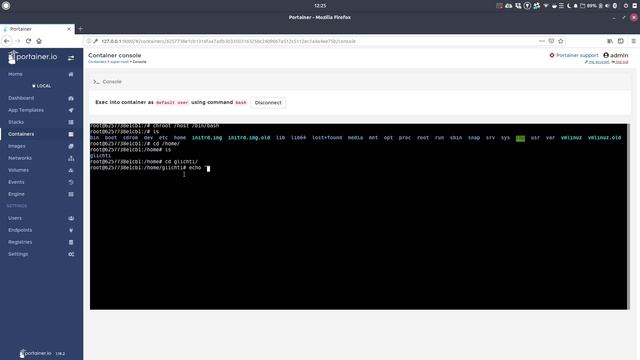This screenshot has width=640, height=360.
Task: Click inside the black terminal console
Action: pos(358,216)
